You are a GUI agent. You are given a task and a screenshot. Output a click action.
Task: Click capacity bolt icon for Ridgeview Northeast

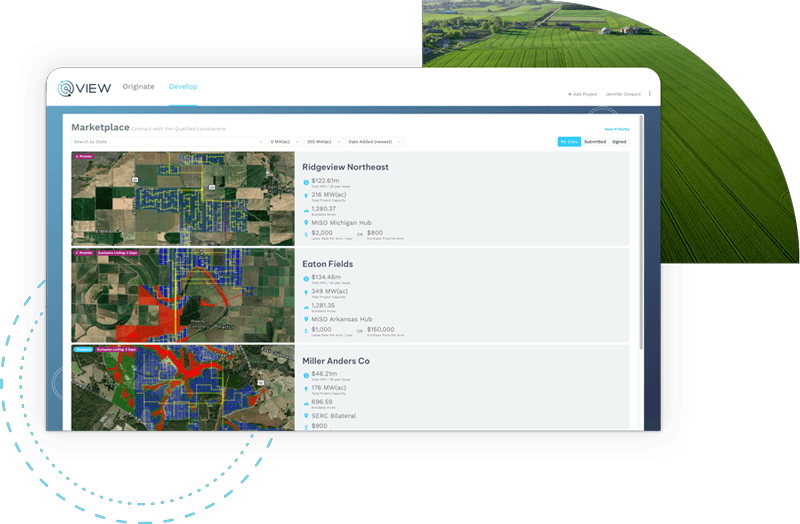[306, 196]
